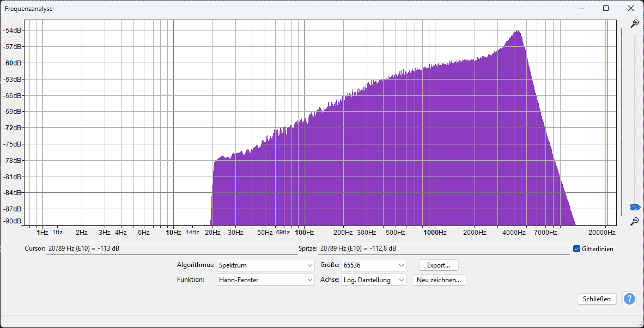Click the Frequenzanalyse window title
This screenshot has width=644, height=328.
pos(29,8)
